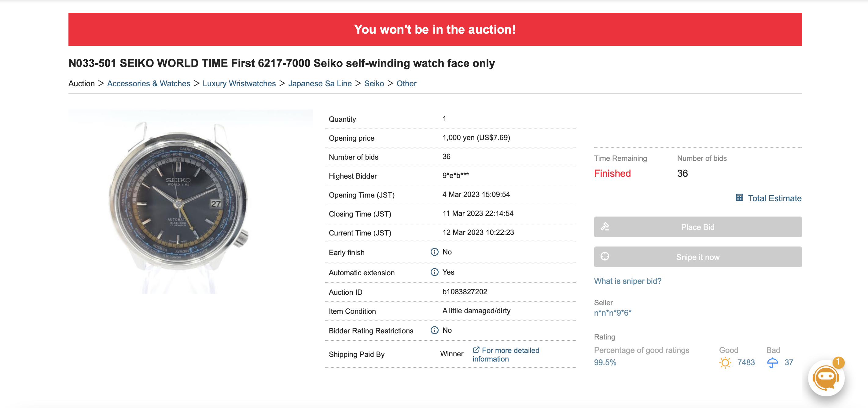This screenshot has height=408, width=868.
Task: Click the Total Estimate calculator icon
Action: (x=739, y=198)
